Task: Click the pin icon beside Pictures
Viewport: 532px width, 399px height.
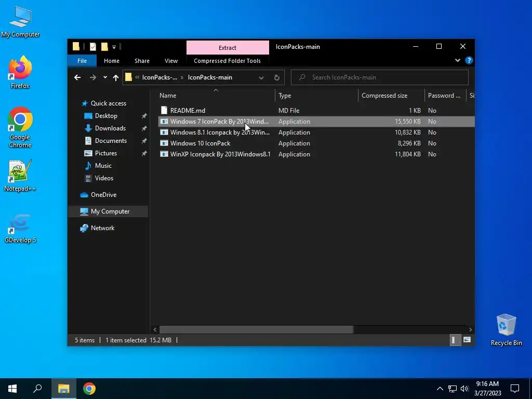Action: 144,153
